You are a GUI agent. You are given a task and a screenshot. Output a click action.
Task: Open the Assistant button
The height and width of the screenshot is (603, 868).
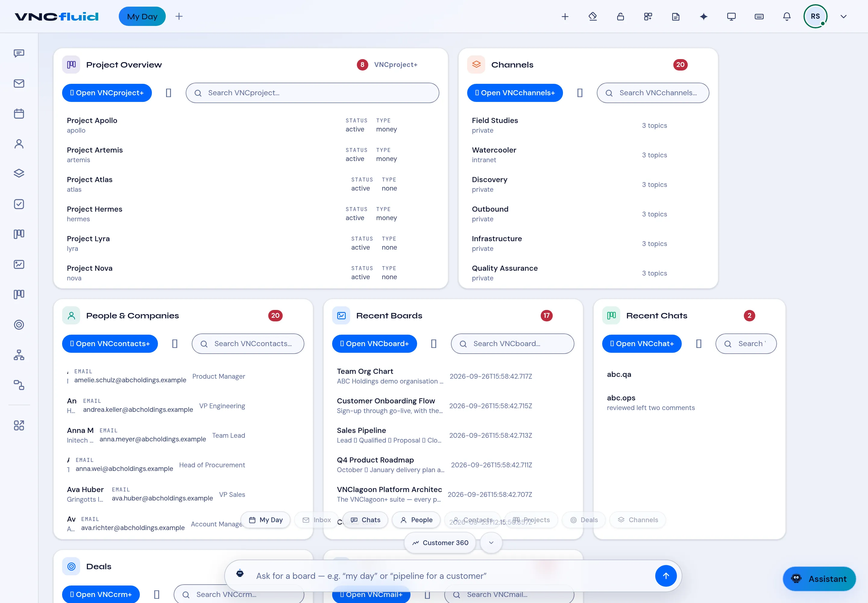coord(819,579)
